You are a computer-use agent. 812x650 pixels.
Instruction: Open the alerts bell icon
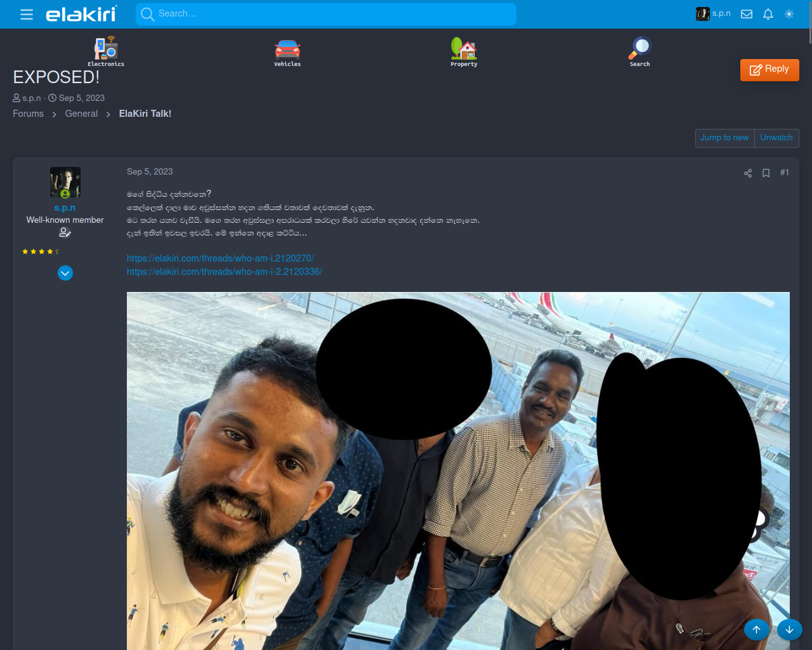coord(768,14)
